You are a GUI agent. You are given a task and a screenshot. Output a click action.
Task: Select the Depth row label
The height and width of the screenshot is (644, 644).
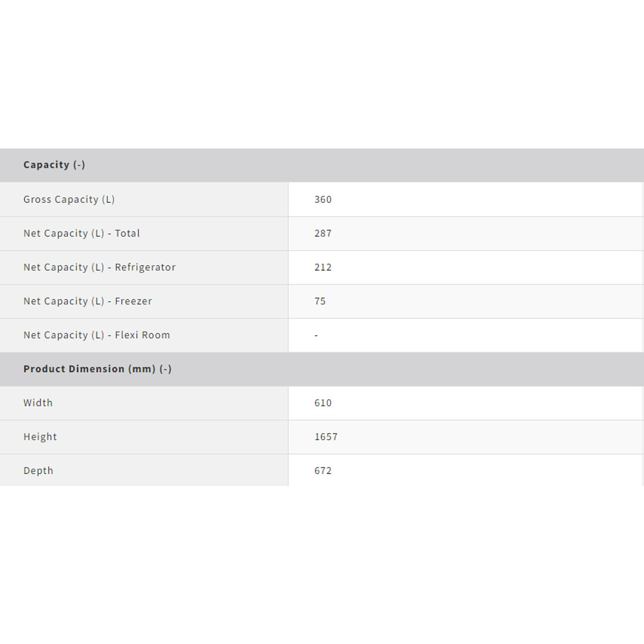38,471
